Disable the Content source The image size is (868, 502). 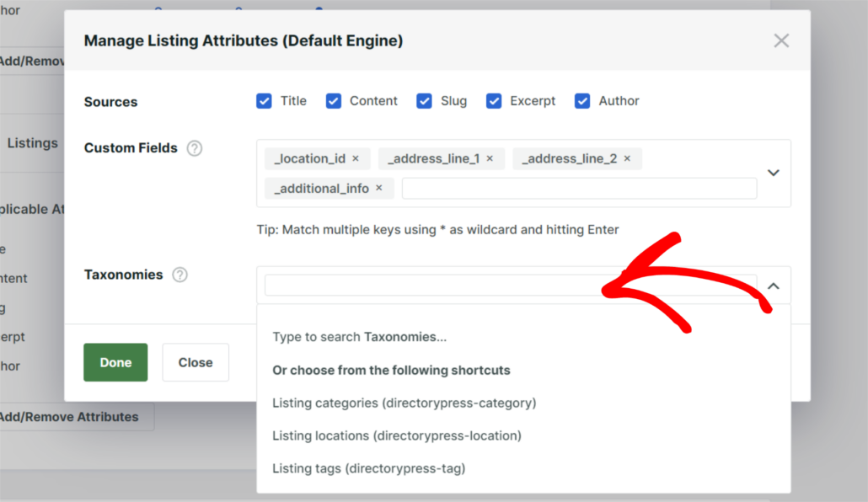334,100
